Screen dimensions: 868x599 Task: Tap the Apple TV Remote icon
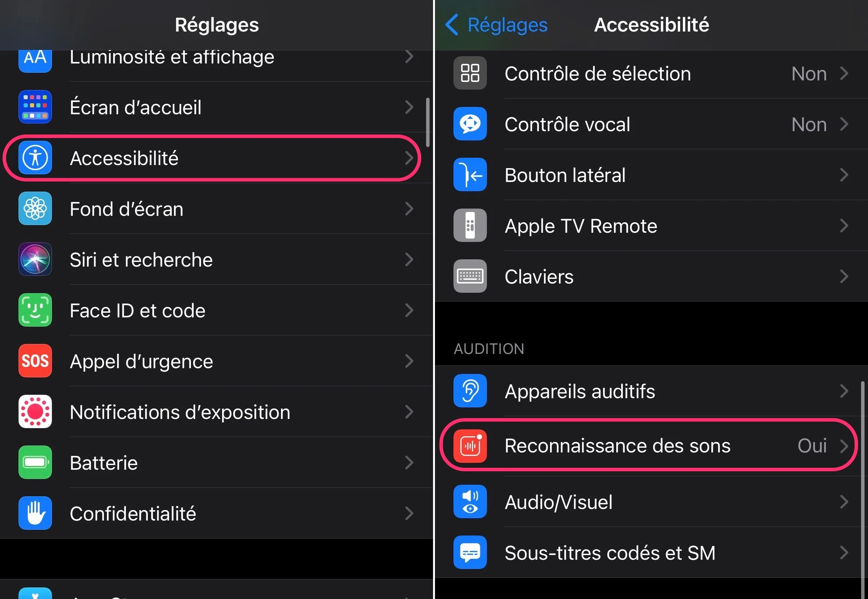[x=470, y=225]
